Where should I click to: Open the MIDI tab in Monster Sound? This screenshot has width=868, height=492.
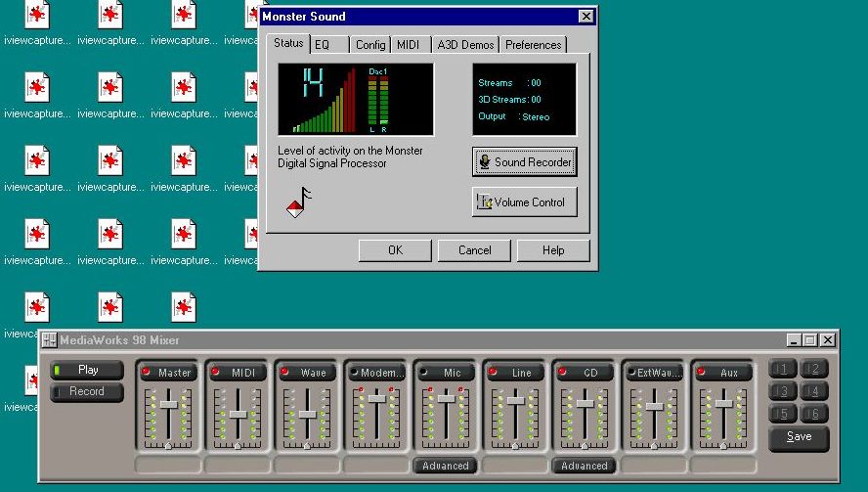point(412,45)
